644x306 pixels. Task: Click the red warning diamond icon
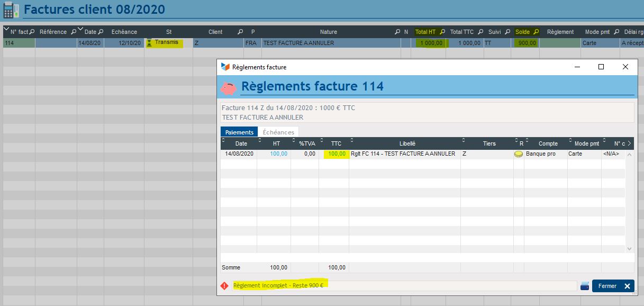(x=225, y=286)
